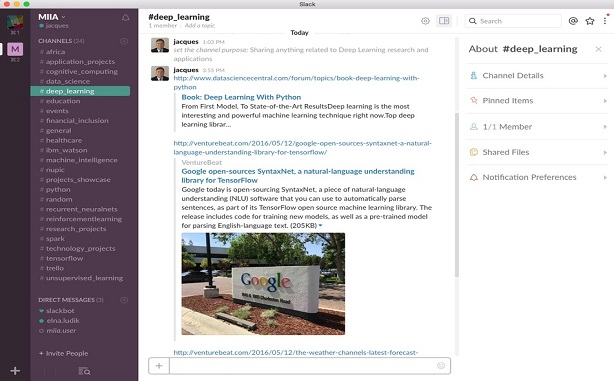Open venturebeat google-open-sources-syntaxnet URL
This screenshot has width=614, height=381.
click(302, 148)
